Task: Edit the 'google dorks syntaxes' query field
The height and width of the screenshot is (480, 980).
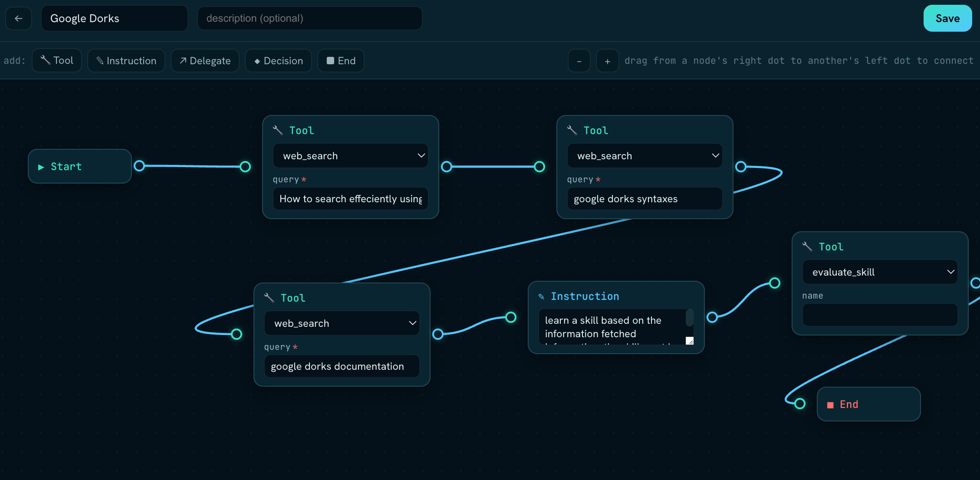Action: click(645, 199)
